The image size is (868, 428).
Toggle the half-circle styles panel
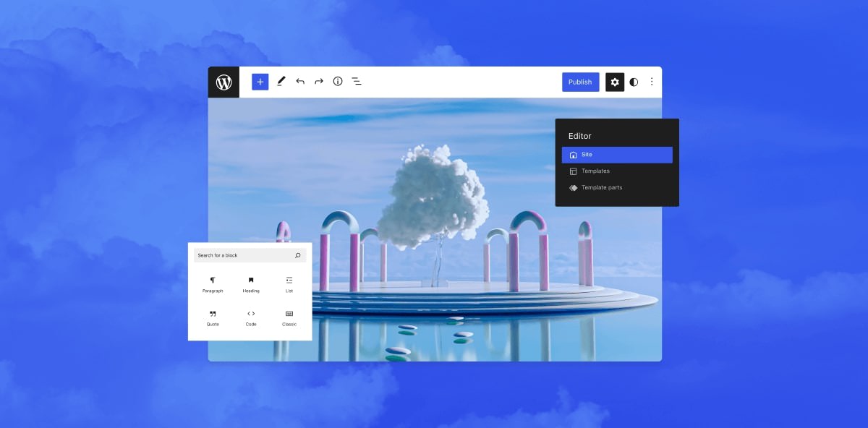coord(634,82)
